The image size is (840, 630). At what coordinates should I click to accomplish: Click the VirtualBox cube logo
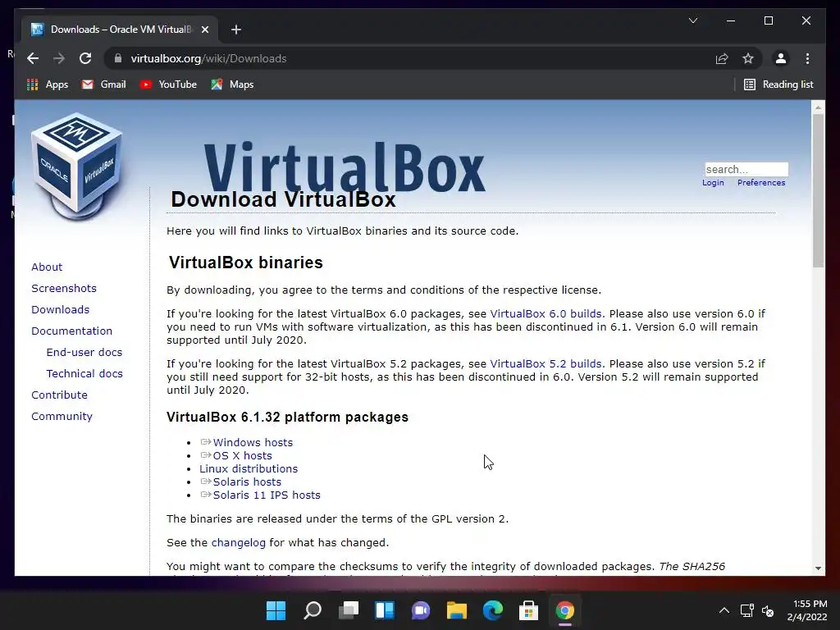pos(77,166)
